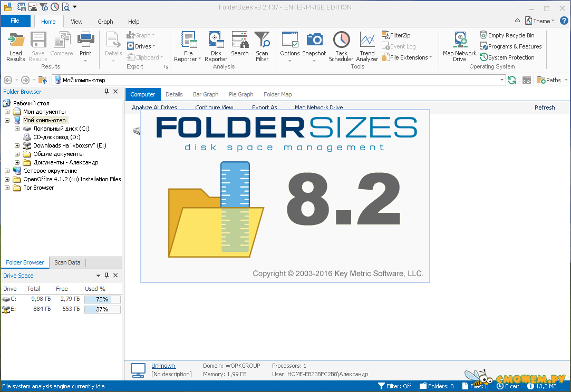Click the Search binoculars icon
Viewport: 571px width, 392px height.
tap(239, 40)
